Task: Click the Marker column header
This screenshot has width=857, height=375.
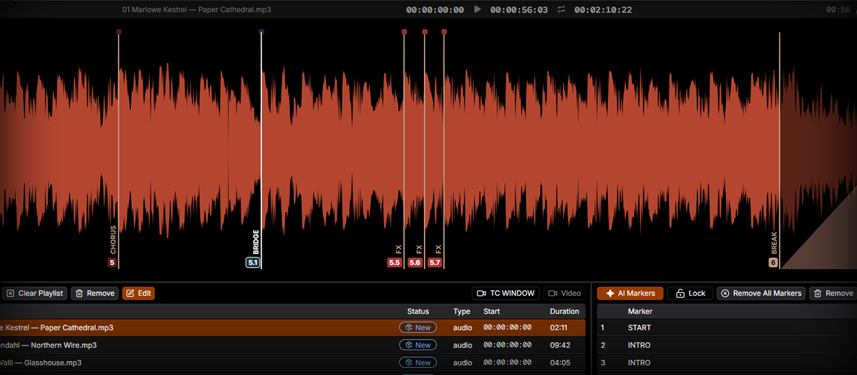Action: 640,312
